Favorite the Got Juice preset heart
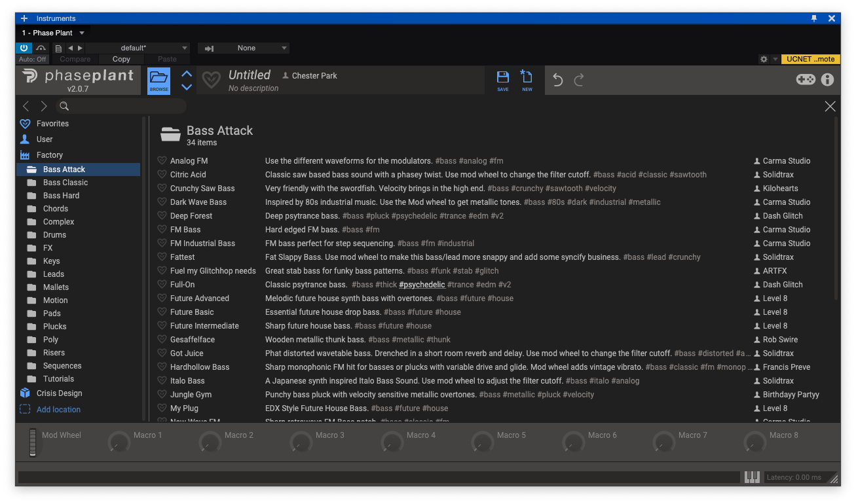The height and width of the screenshot is (504, 856). (x=162, y=353)
